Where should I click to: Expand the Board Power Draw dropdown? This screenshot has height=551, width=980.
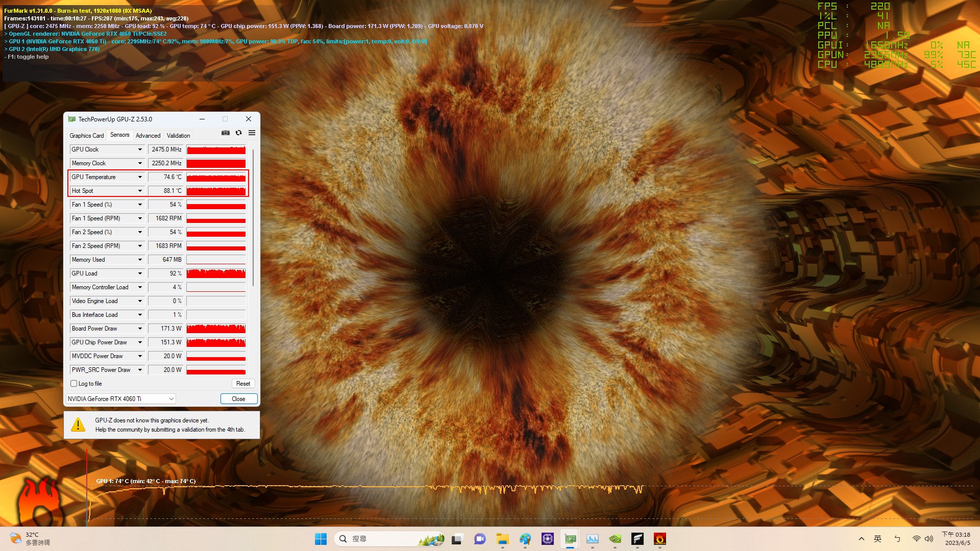point(140,329)
